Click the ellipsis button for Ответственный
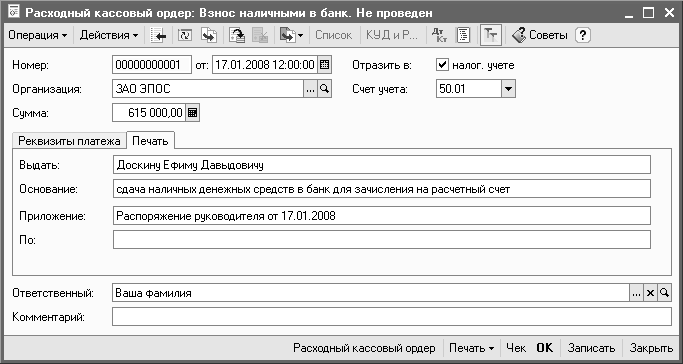The height and width of the screenshot is (364, 683). 636,293
